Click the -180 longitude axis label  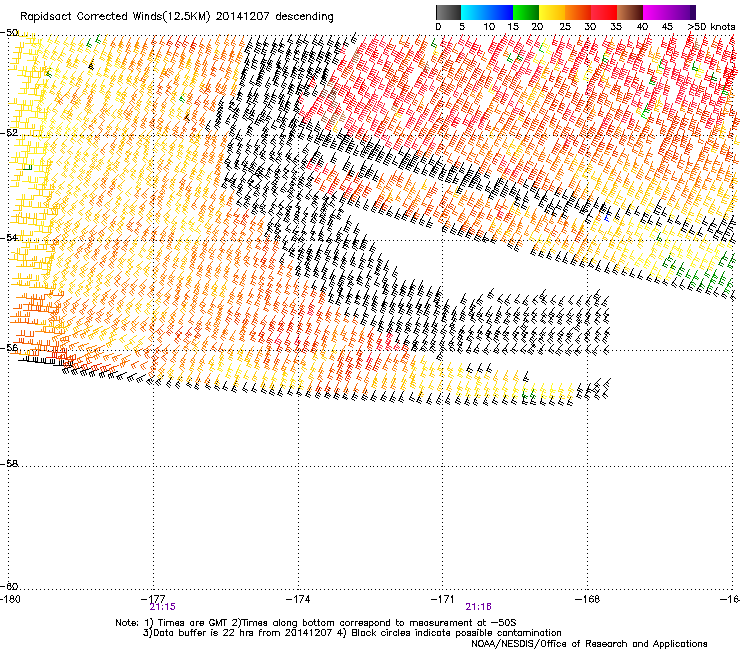pyautogui.click(x=10, y=599)
